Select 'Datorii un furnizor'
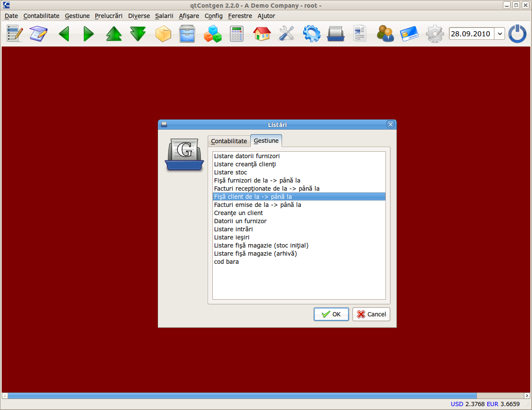 pos(299,221)
